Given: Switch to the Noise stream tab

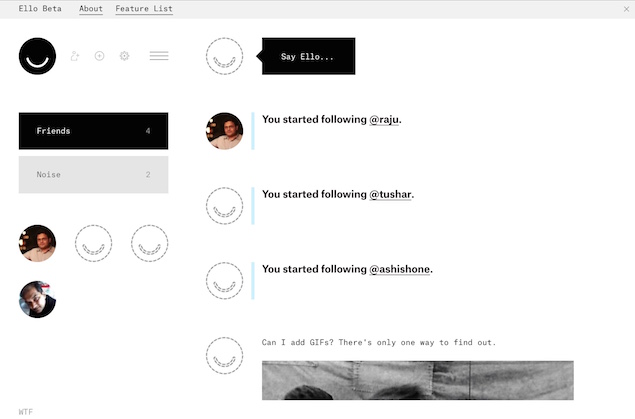Looking at the screenshot, I should pyautogui.click(x=93, y=175).
